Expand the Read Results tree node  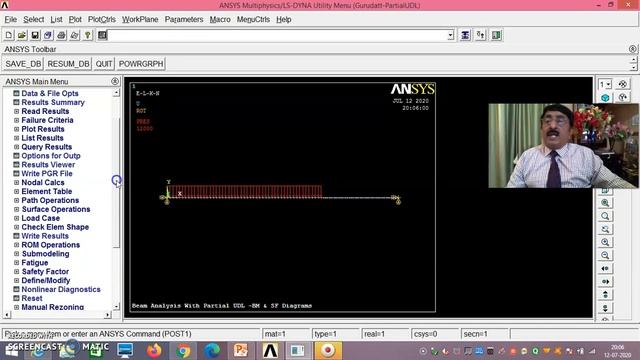pos(16,111)
